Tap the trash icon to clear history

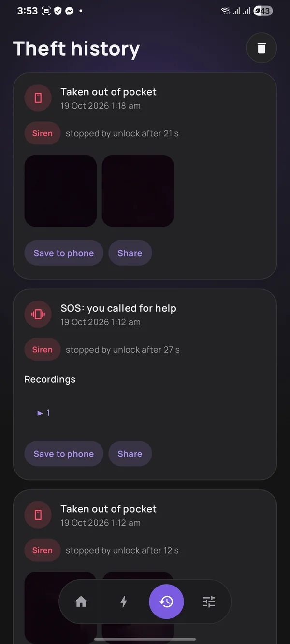pos(261,48)
